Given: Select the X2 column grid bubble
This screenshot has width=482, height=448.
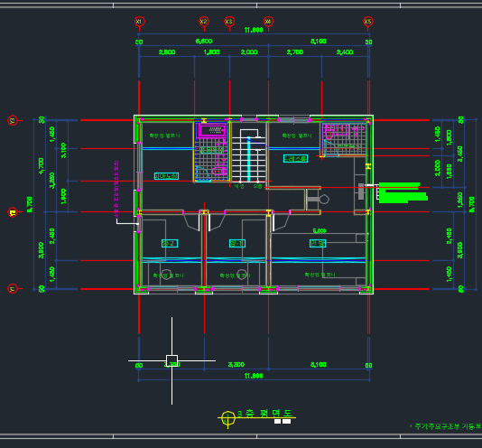Looking at the screenshot, I should click(204, 22).
